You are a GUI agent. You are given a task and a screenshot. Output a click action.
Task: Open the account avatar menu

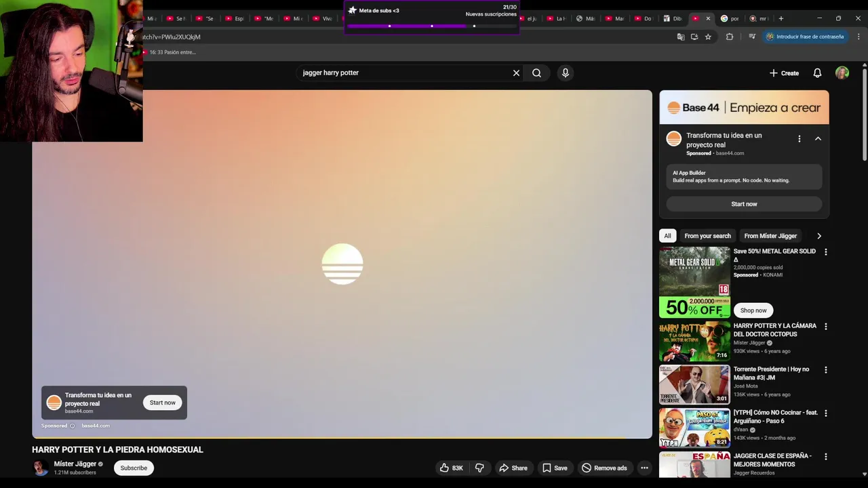(x=842, y=73)
